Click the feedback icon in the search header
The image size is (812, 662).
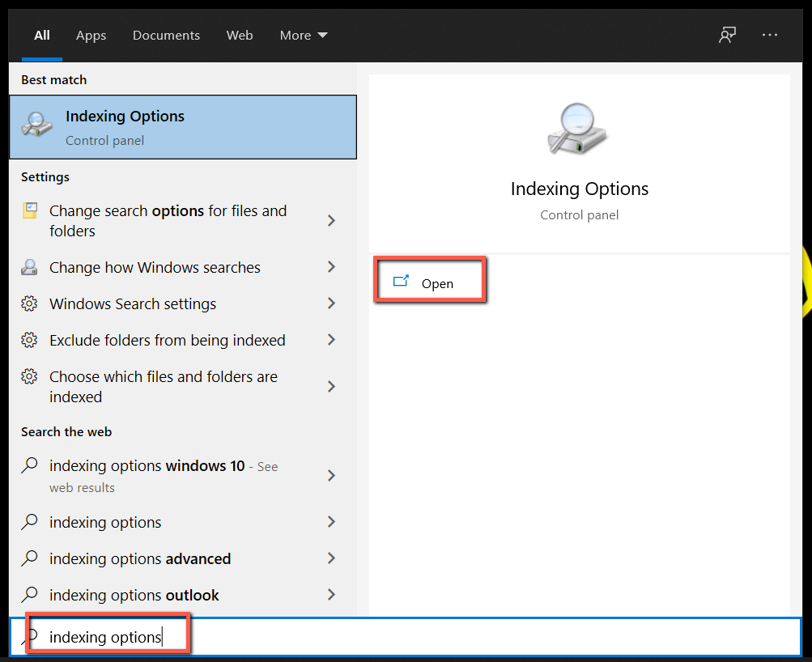727,35
